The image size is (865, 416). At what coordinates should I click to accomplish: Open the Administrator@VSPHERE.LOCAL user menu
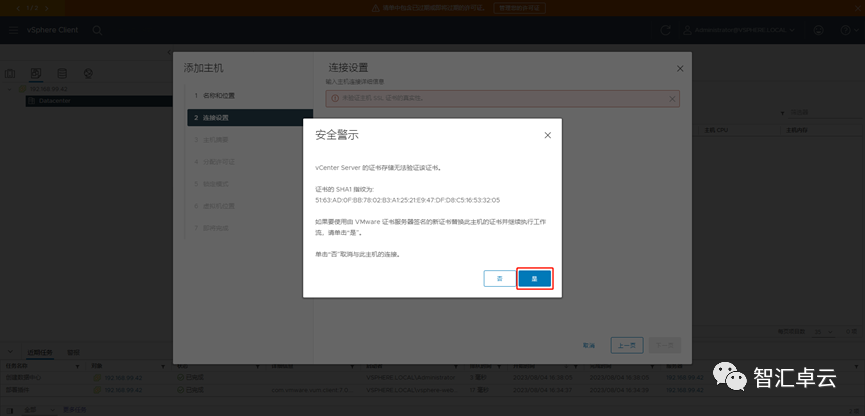(739, 30)
